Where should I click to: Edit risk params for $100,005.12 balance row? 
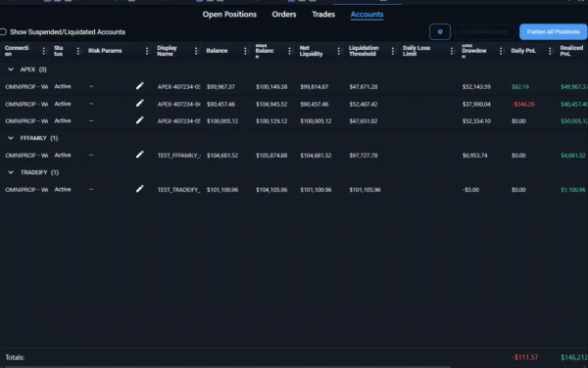tap(139, 120)
